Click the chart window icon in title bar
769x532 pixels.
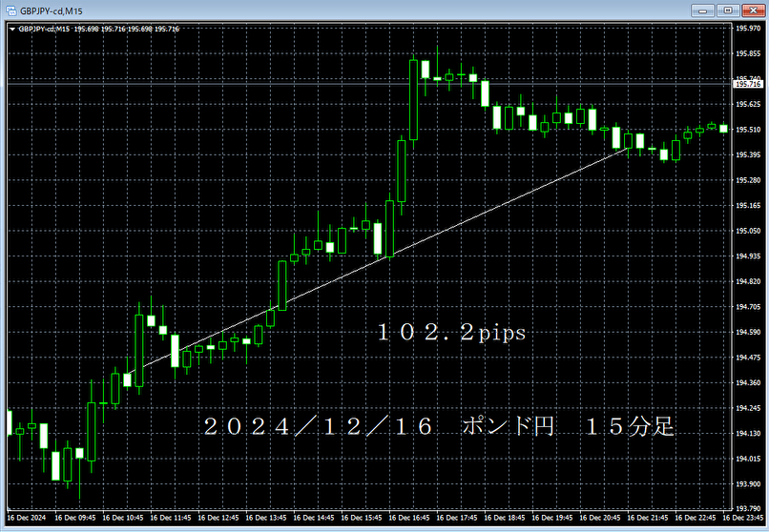(x=11, y=10)
